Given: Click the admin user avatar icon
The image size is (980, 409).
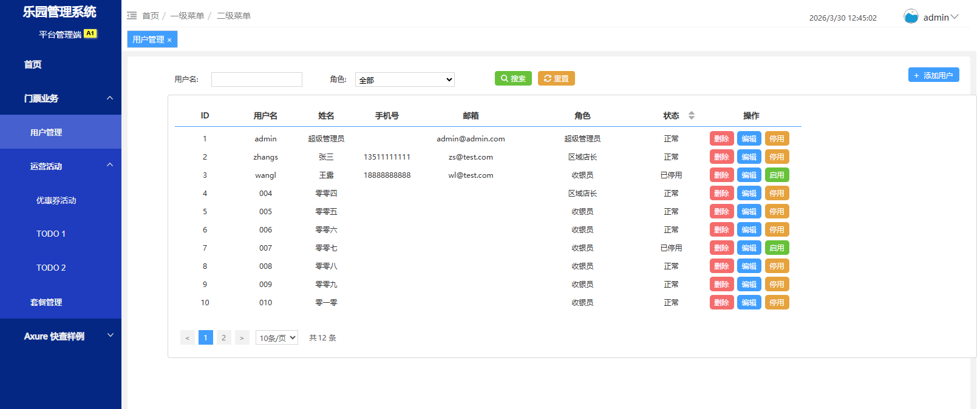Looking at the screenshot, I should (x=911, y=16).
